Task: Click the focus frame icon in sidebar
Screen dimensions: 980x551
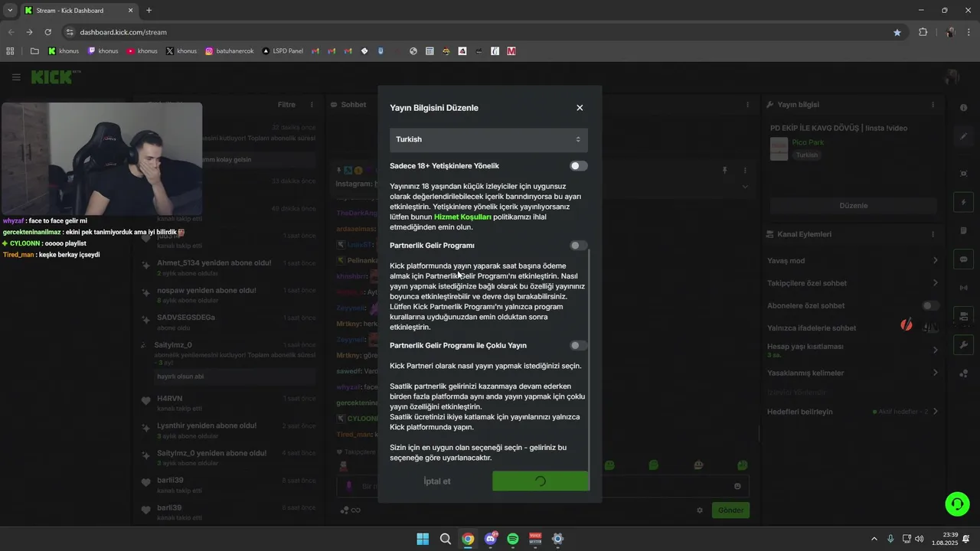Action: (963, 174)
